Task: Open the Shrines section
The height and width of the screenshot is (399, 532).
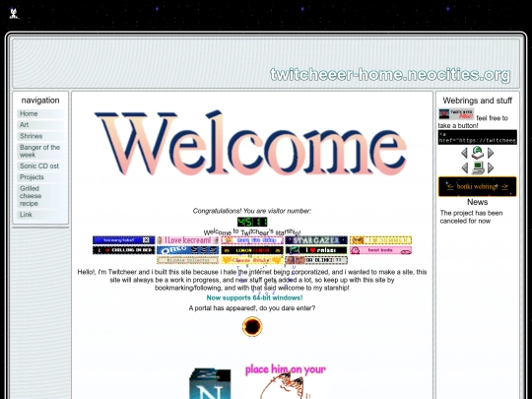Action: click(x=40, y=136)
